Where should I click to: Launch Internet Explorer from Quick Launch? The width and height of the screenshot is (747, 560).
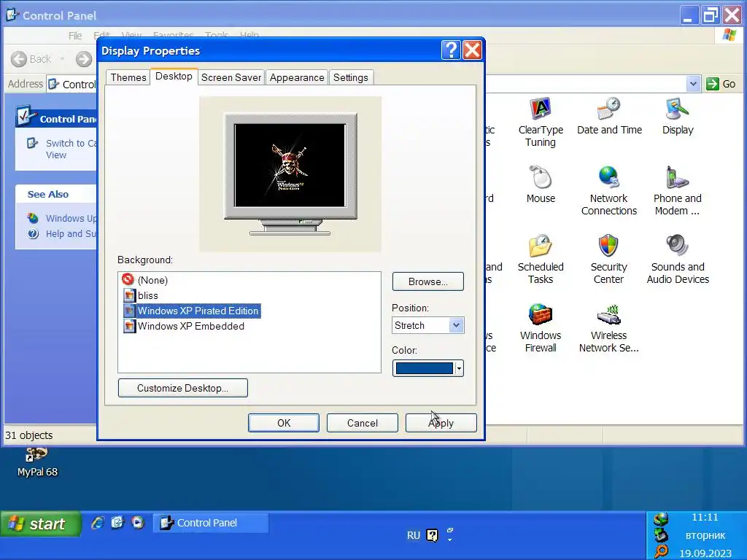coord(98,523)
